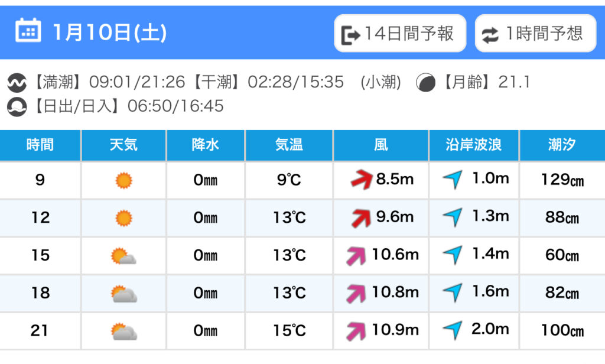The image size is (605, 364).
Task: Select the 天気 column header
Action: click(x=123, y=145)
